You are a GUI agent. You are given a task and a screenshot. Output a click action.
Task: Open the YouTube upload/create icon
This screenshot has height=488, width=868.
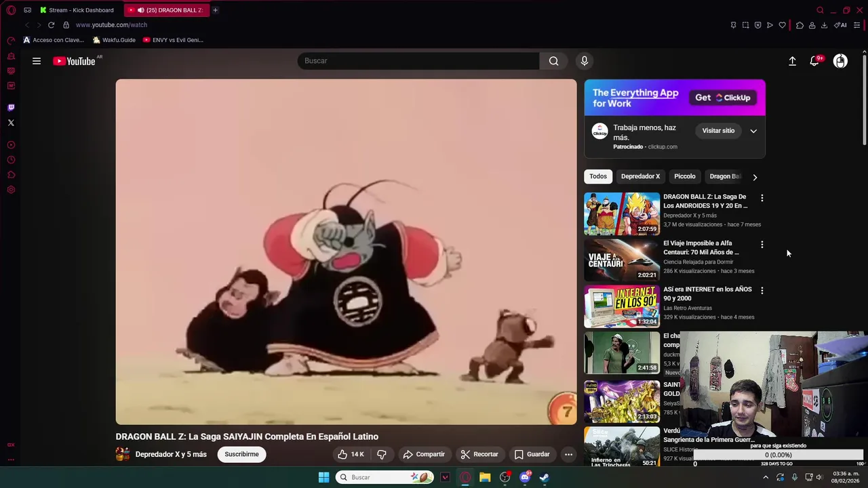[x=792, y=61]
